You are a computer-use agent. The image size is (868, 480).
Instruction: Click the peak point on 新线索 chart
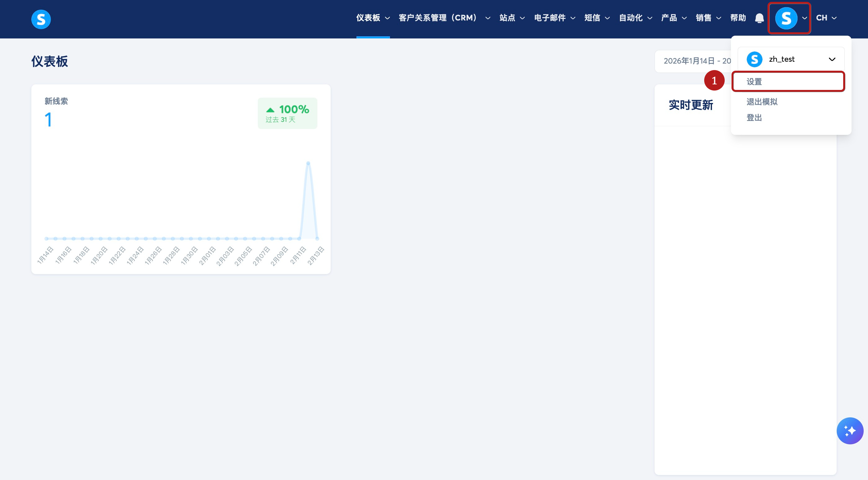click(308, 163)
